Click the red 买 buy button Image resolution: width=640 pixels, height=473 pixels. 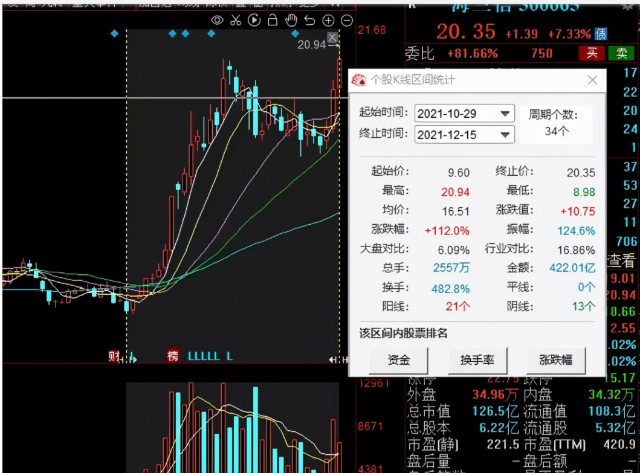point(592,53)
